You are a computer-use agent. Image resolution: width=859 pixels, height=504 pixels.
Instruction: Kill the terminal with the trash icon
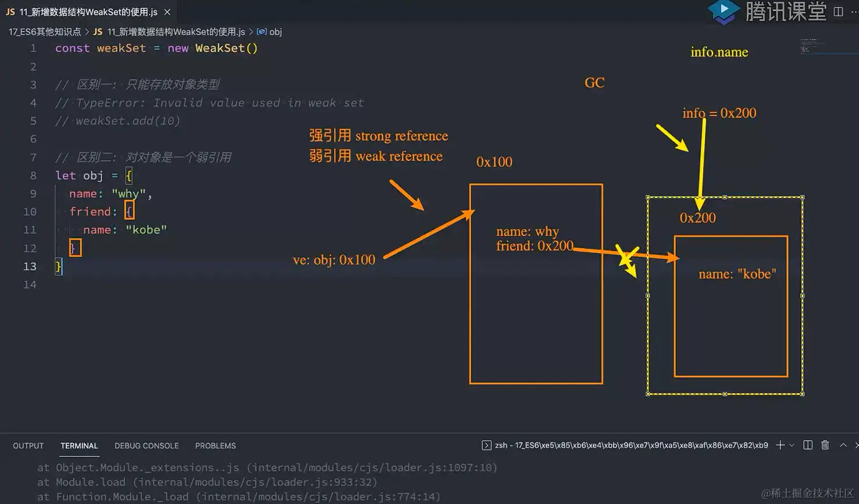click(x=825, y=445)
